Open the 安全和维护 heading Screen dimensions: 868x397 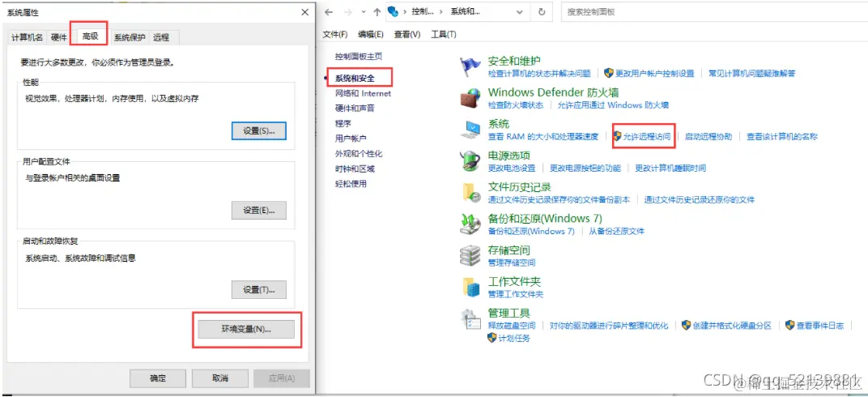pos(514,61)
